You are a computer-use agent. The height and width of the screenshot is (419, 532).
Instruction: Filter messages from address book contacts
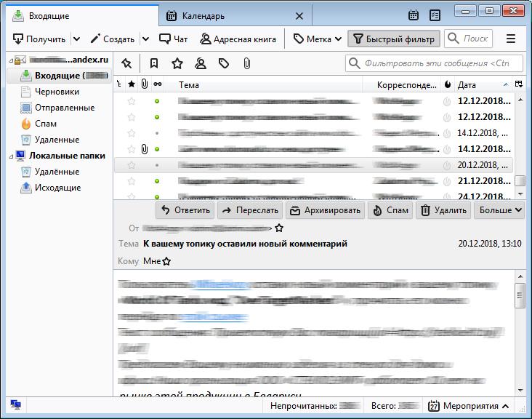(x=201, y=64)
